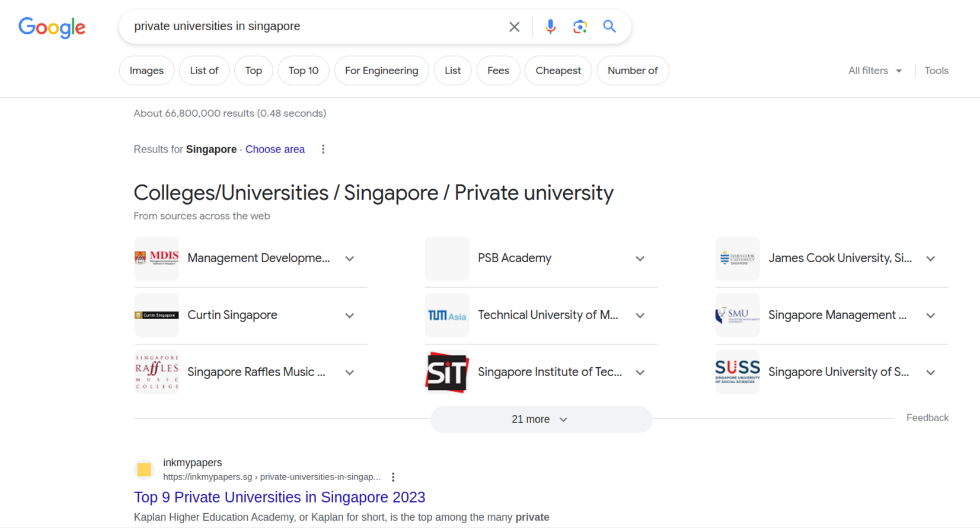Show 21 more universities

point(541,419)
